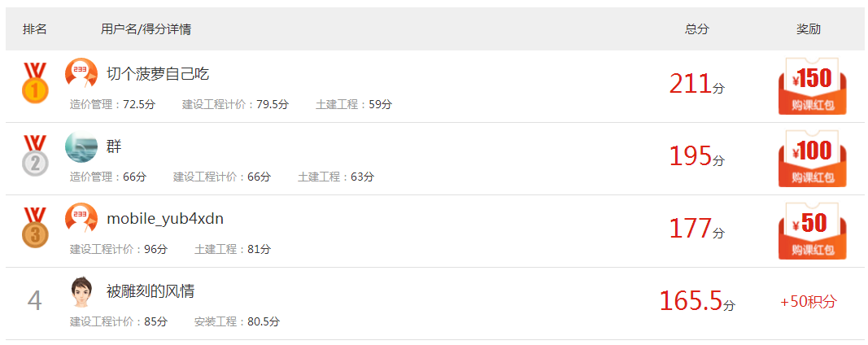868x345 pixels.
Task: Click the 用户名/得分详情 column header
Action: pos(146,29)
